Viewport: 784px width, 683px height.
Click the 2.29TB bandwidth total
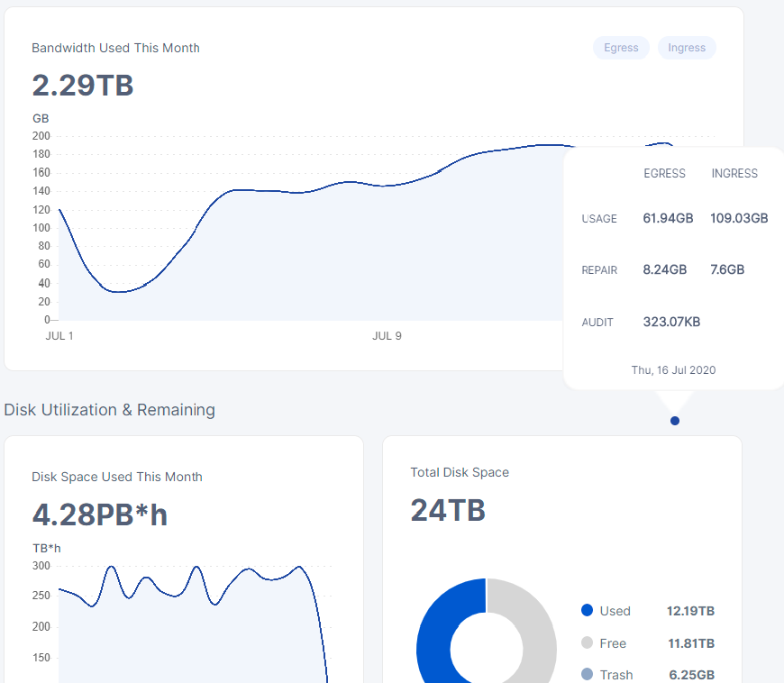click(x=83, y=86)
